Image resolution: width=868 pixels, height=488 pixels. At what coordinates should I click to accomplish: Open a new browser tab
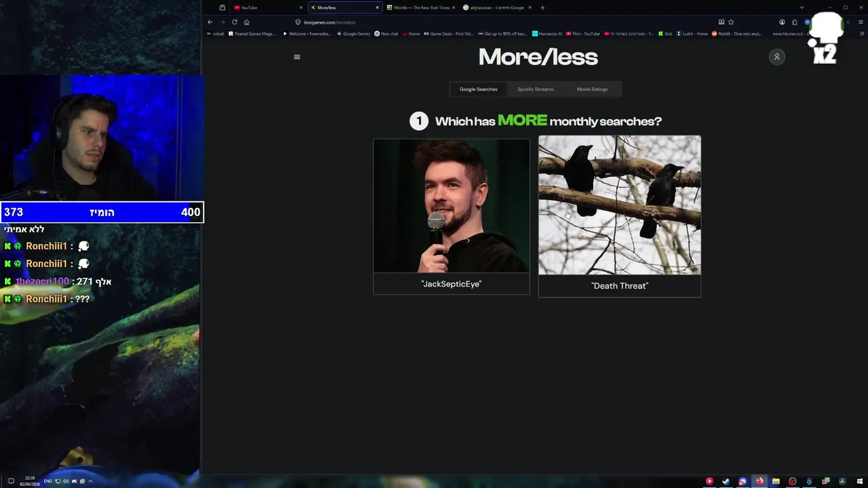click(542, 7)
